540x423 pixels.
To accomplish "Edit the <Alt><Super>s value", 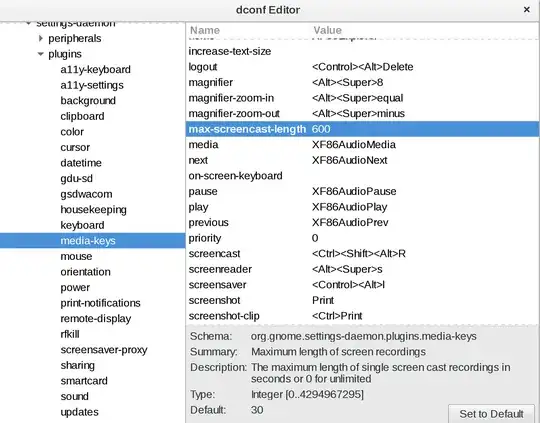I will pyautogui.click(x=347, y=269).
